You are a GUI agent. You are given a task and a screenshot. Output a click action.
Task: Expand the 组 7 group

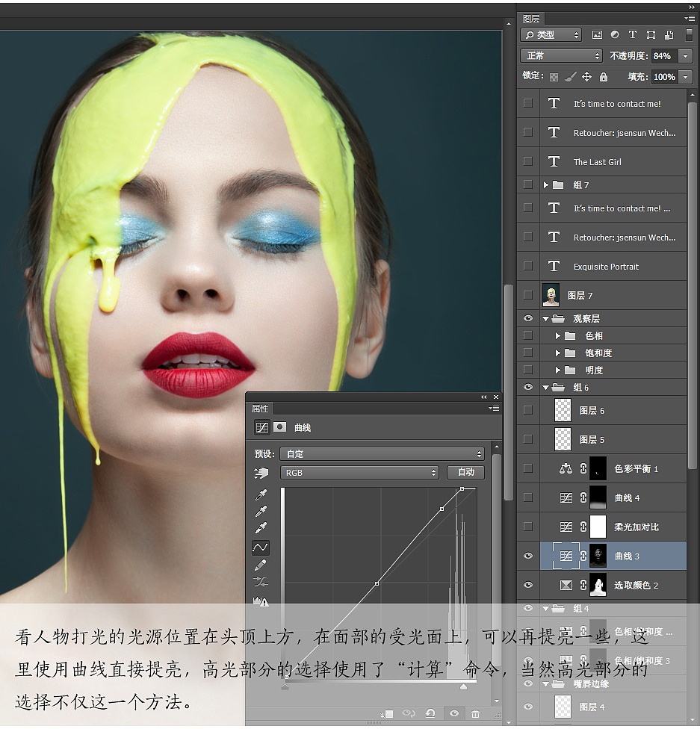click(546, 185)
